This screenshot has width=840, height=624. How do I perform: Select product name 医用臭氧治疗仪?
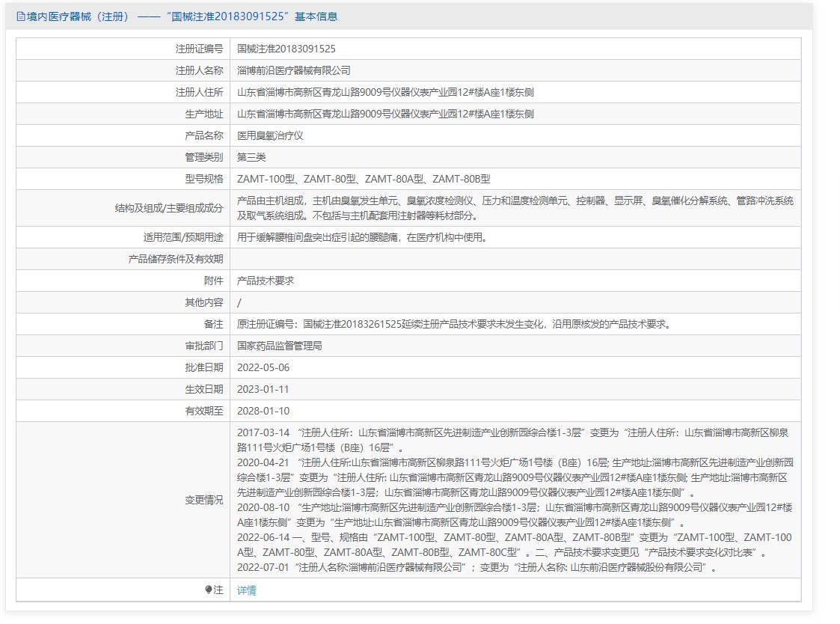click(270, 135)
